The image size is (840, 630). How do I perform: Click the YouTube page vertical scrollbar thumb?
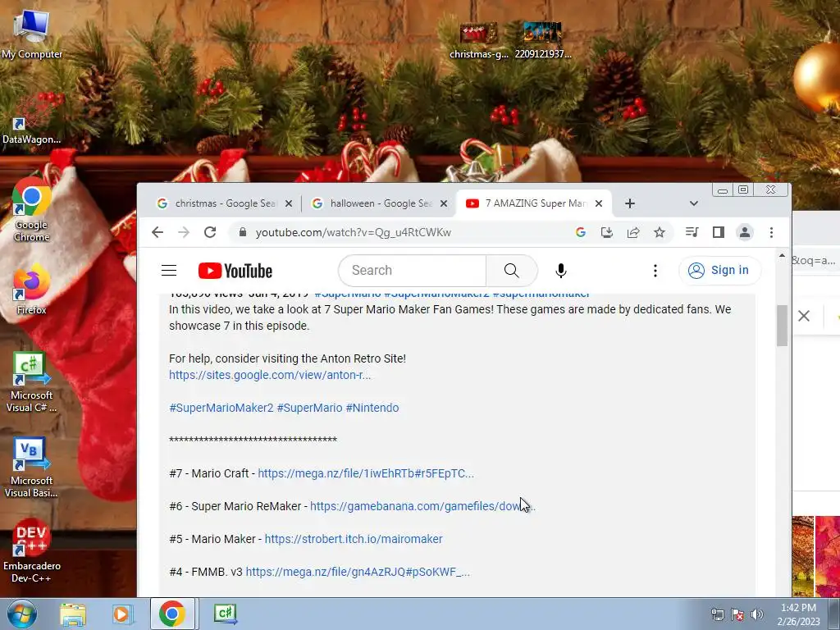782,326
